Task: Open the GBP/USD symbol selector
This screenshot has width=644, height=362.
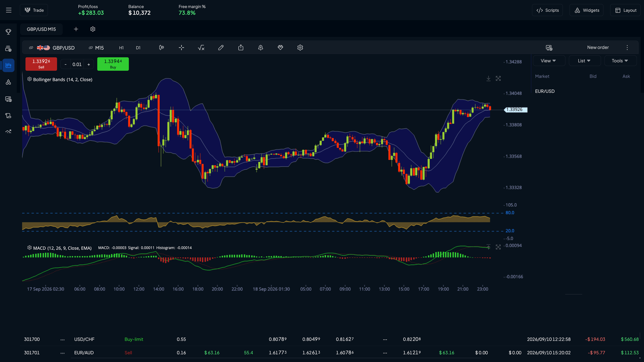Action: coord(56,48)
